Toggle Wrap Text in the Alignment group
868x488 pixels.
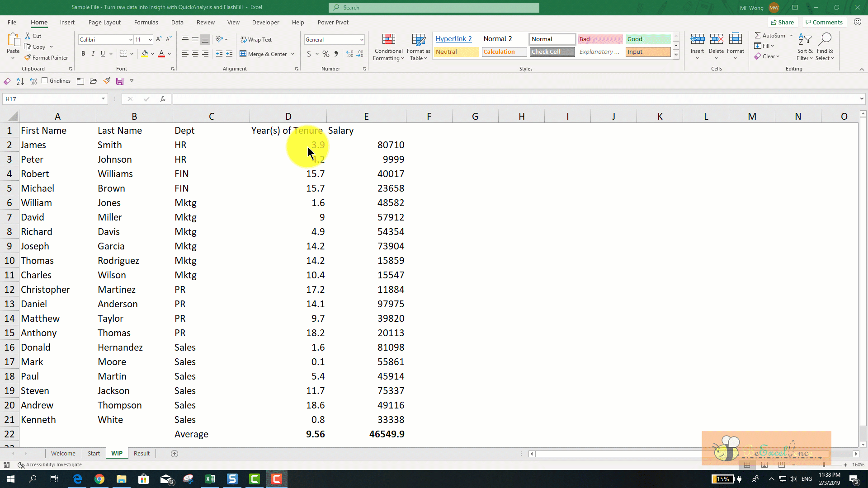(x=256, y=40)
